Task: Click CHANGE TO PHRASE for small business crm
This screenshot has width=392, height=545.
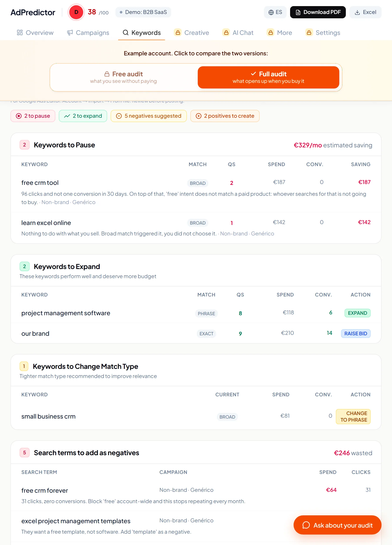Action: pyautogui.click(x=353, y=416)
